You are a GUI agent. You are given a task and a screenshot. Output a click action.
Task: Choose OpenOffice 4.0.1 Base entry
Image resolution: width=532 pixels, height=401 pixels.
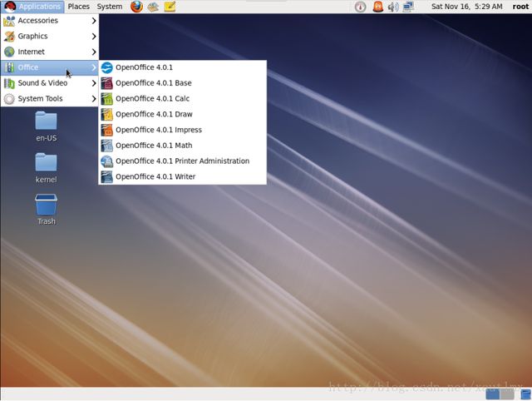tap(183, 83)
